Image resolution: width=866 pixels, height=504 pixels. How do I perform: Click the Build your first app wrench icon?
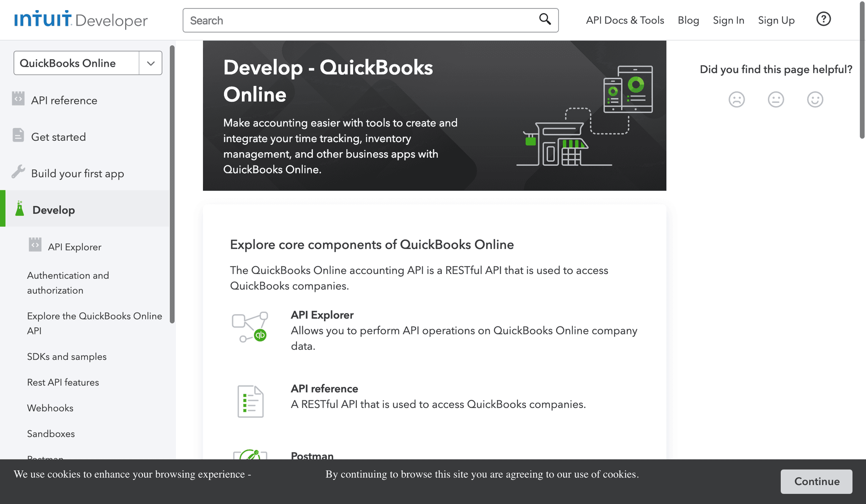point(18,172)
